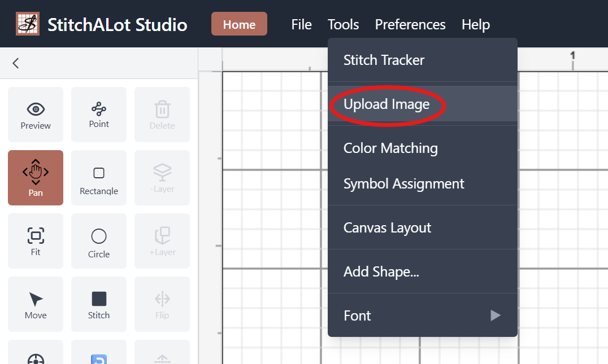
Task: Choose Color Matching menu entry
Action: click(390, 148)
